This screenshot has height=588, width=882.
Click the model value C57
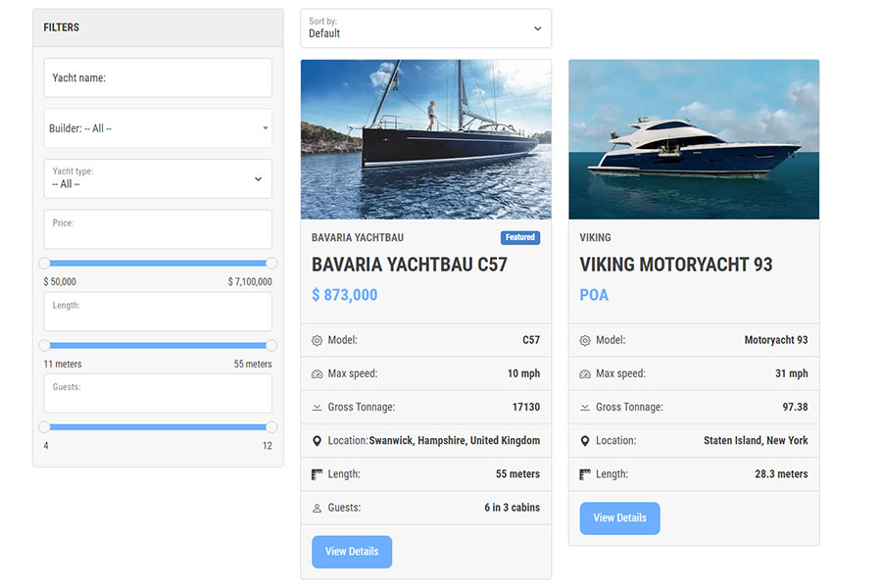pyautogui.click(x=531, y=340)
